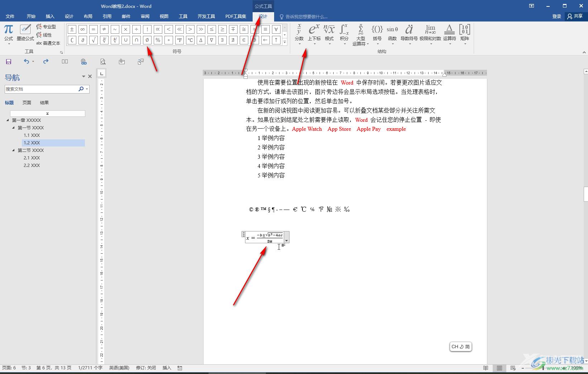
Task: Switch equation to linear format (线性)
Action: [x=44, y=35]
